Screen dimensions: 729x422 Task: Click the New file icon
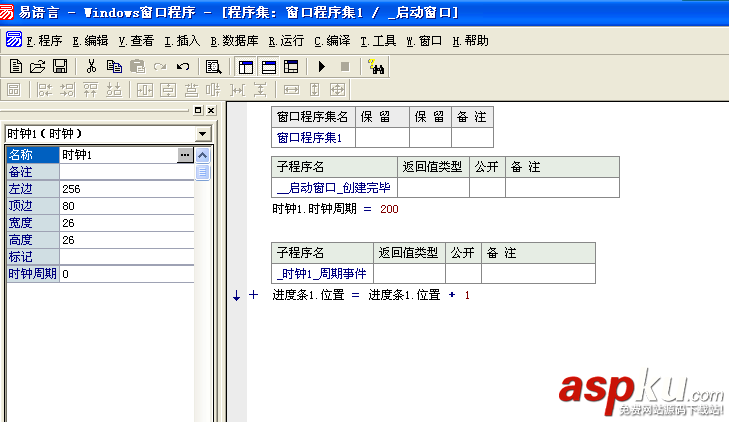point(15,66)
